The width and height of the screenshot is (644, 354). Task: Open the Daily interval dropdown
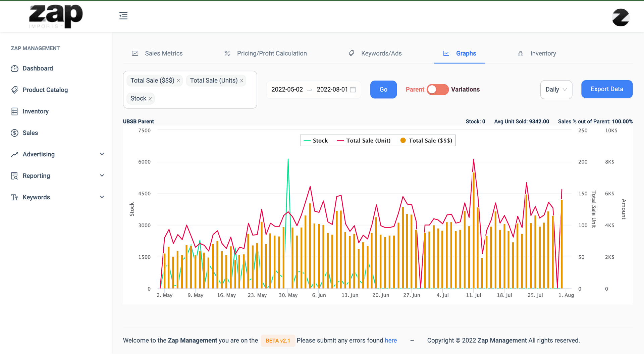tap(556, 90)
